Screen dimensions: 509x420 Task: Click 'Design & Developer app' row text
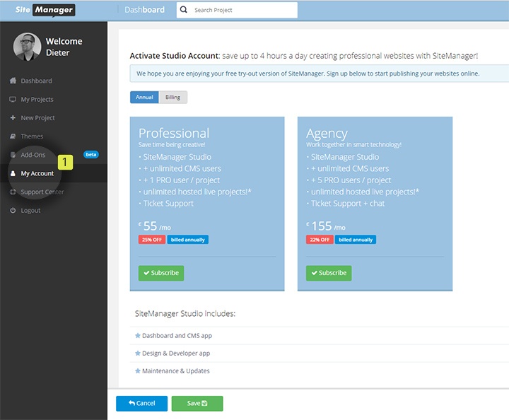tap(176, 353)
